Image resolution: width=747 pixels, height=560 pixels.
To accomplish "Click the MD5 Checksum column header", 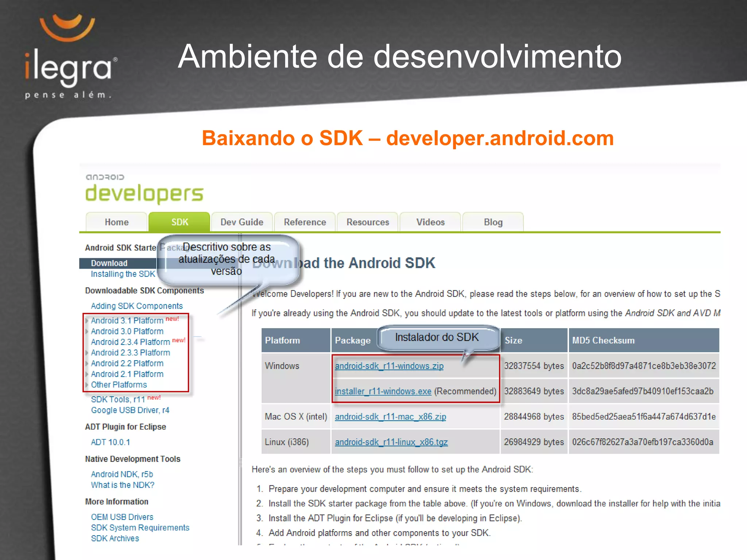I will (x=644, y=340).
